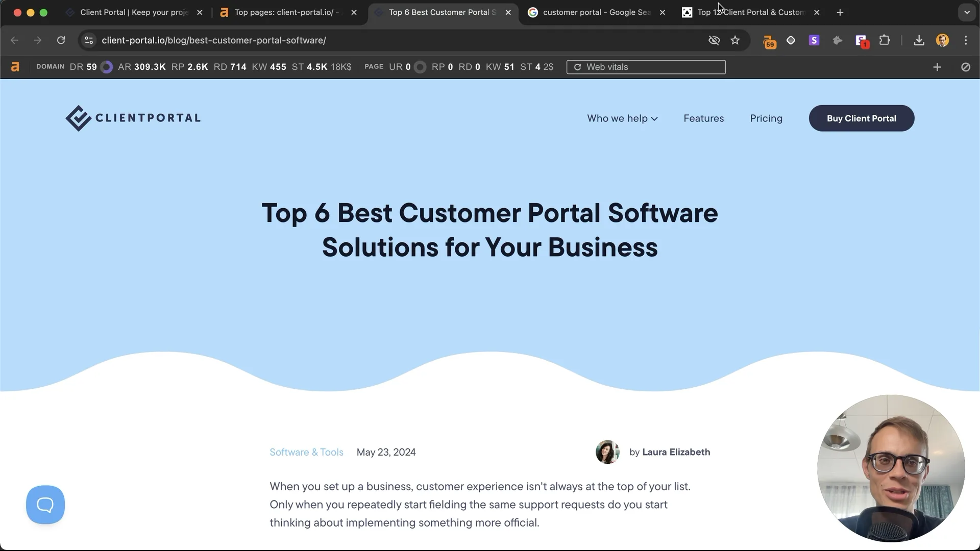
Task: Click the Web vitals refresh field
Action: point(646,67)
